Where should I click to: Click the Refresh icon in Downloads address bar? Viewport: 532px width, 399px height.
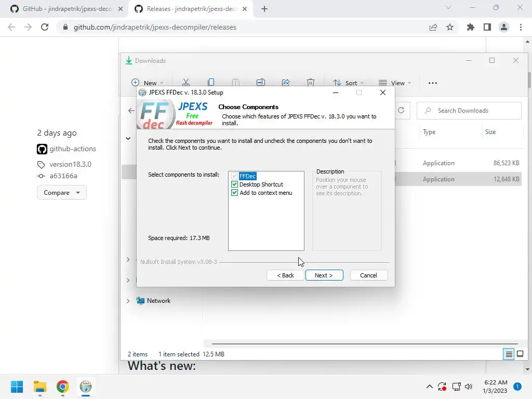(401, 111)
